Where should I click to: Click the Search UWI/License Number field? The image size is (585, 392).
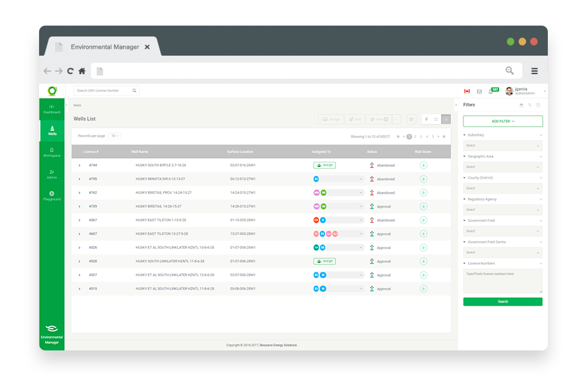click(106, 91)
